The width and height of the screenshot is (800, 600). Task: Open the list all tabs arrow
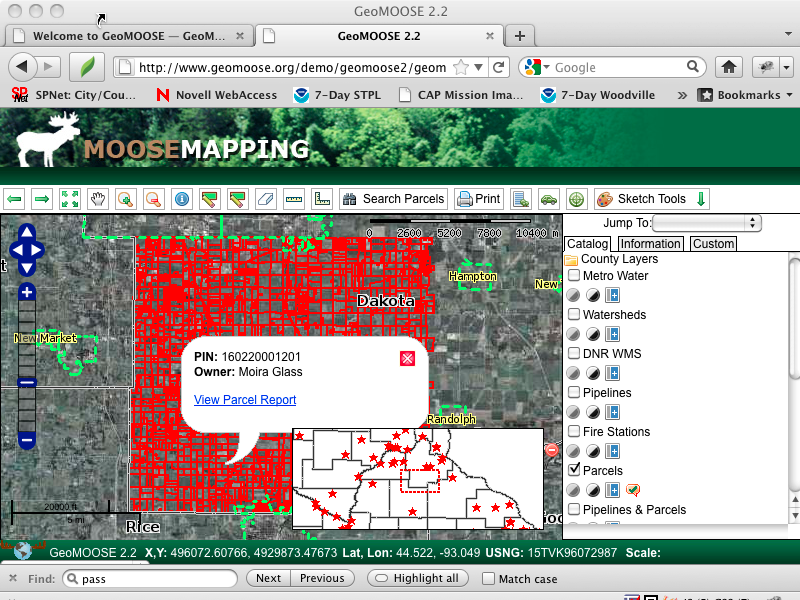coord(788,35)
